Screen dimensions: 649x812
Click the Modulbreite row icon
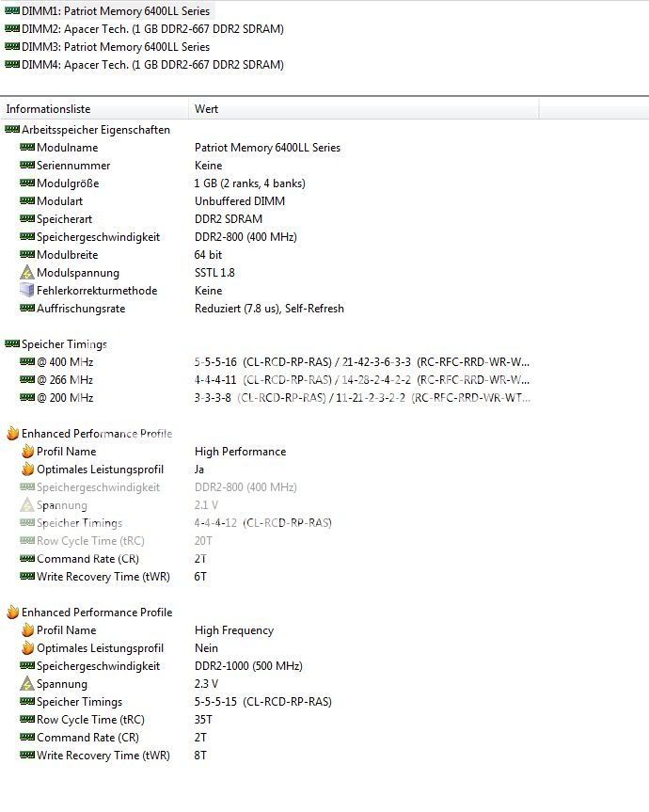pyautogui.click(x=27, y=254)
